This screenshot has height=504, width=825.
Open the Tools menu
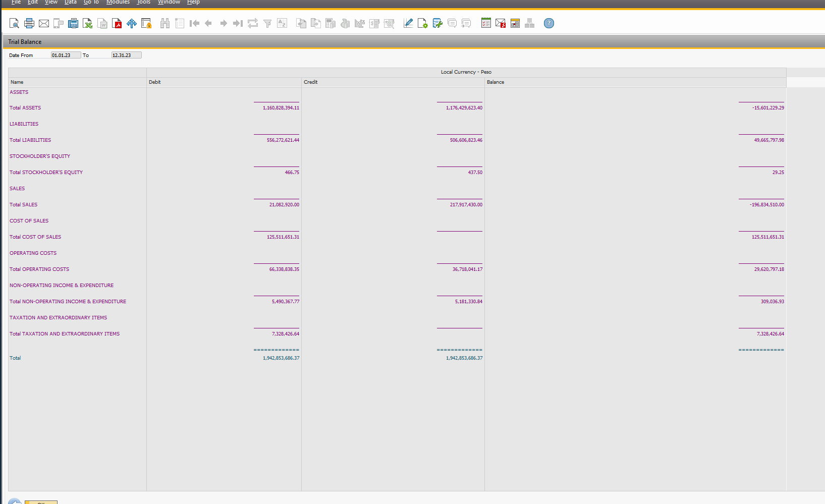144,2
